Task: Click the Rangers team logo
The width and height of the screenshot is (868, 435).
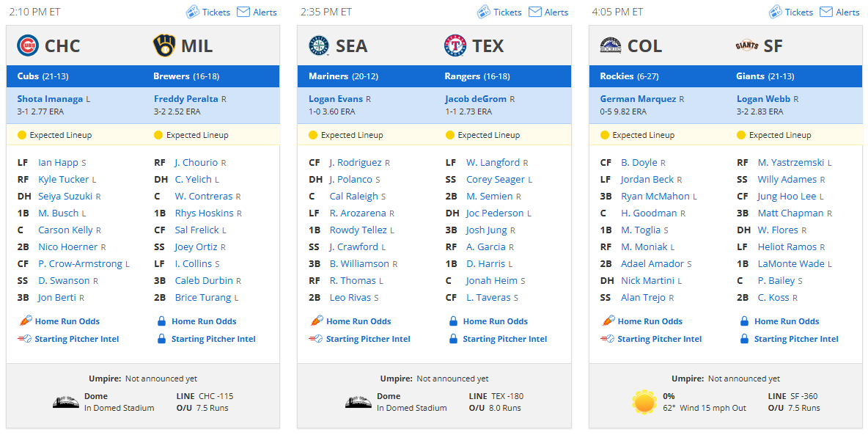Action: (x=455, y=45)
